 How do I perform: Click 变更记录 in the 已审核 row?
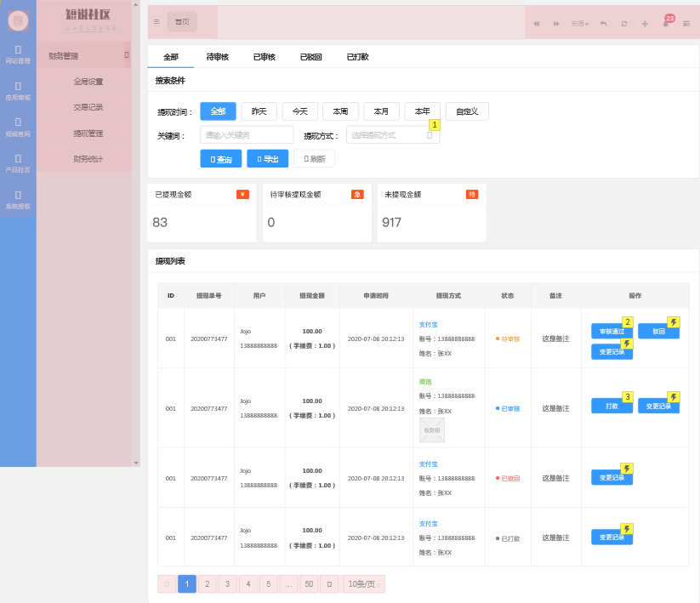[x=659, y=407]
